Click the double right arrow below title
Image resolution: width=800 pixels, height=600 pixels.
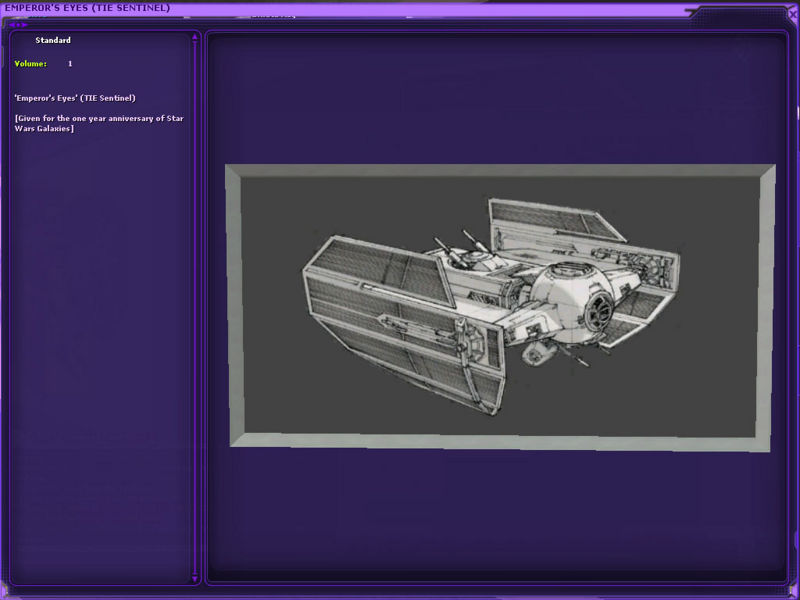[22, 24]
